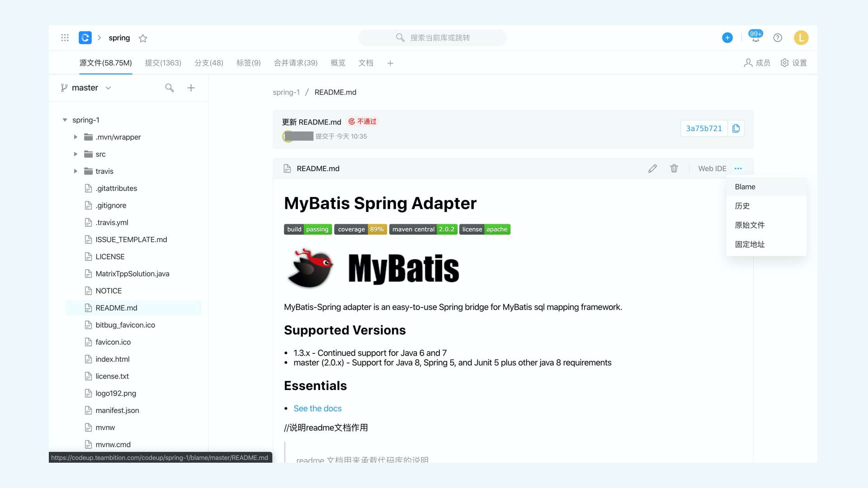Click the .gitattributes file icon
Viewport: 868px width, 488px height.
point(89,188)
